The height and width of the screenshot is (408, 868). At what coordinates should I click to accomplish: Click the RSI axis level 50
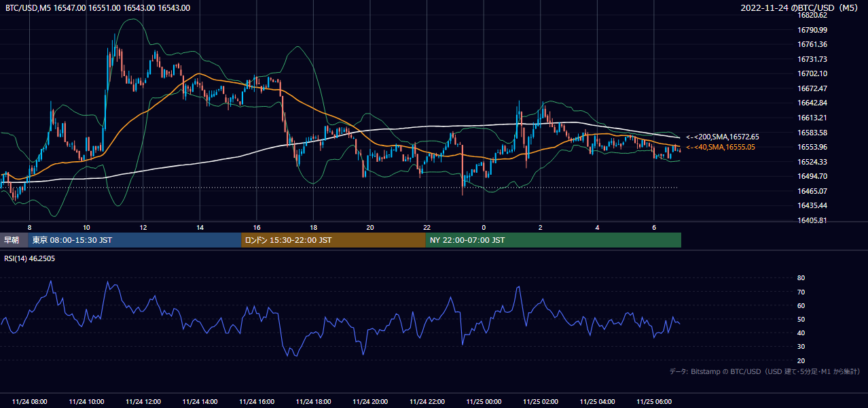pyautogui.click(x=801, y=320)
